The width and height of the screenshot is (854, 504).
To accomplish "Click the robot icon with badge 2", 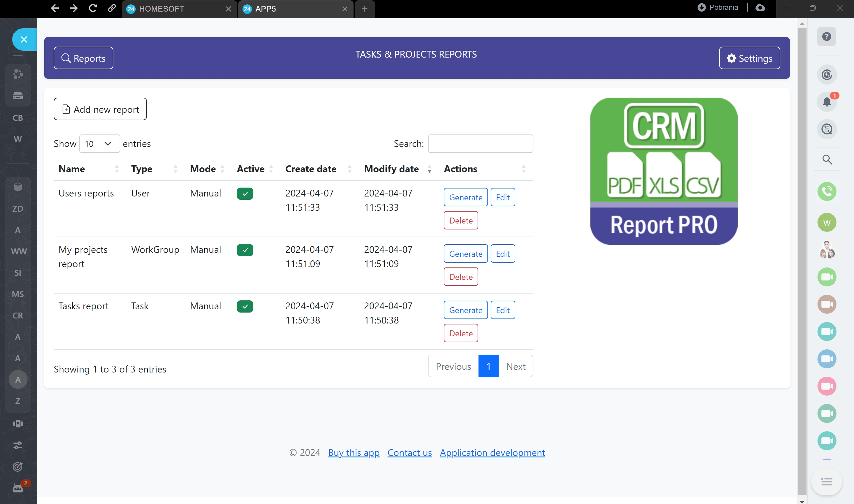I will 18,488.
